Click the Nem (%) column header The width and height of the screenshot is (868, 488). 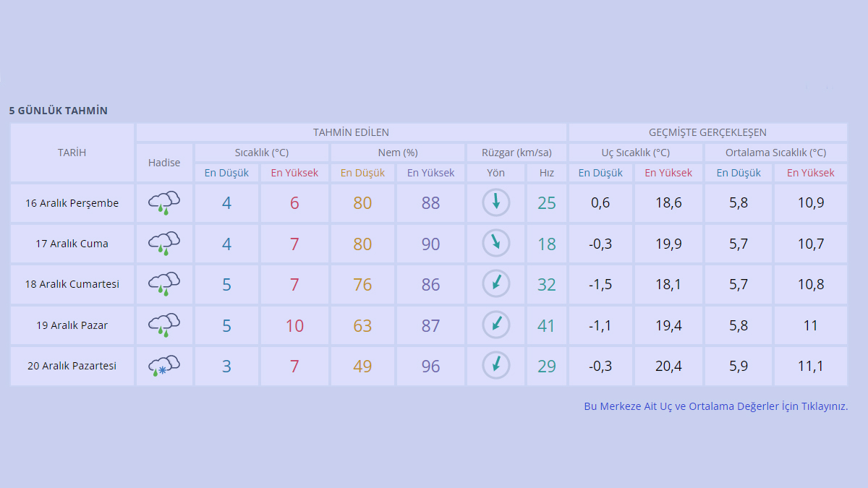pyautogui.click(x=398, y=153)
